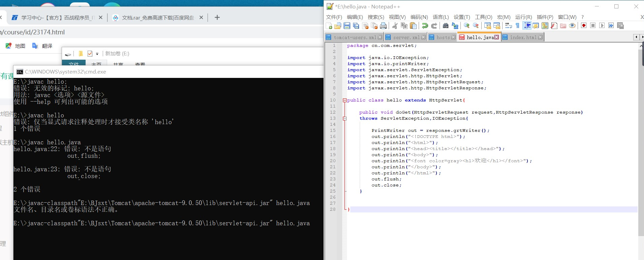Close the 文档.rar browser tab
644x260 pixels.
(x=201, y=18)
